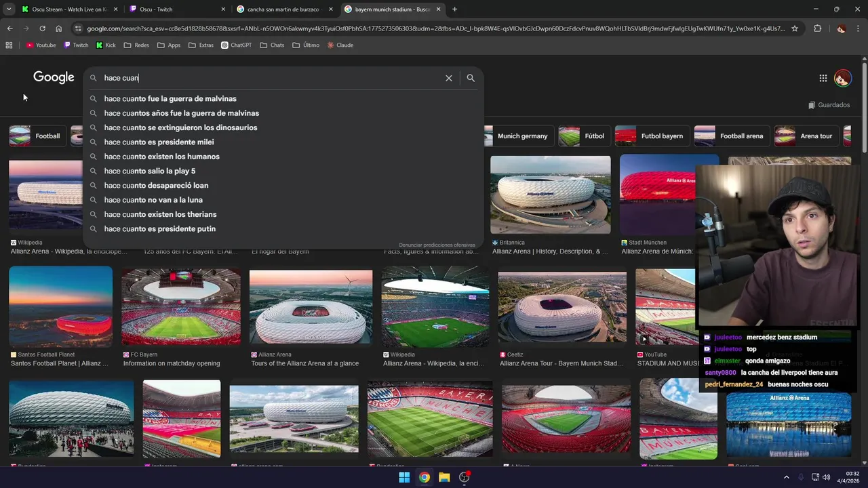The image size is (868, 488).
Task: Clear the search box with the X icon
Action: [448, 78]
